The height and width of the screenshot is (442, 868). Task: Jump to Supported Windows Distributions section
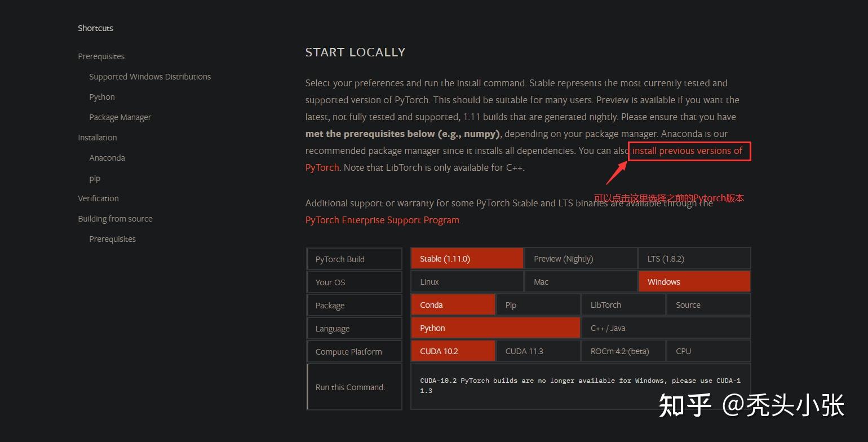pyautogui.click(x=150, y=77)
